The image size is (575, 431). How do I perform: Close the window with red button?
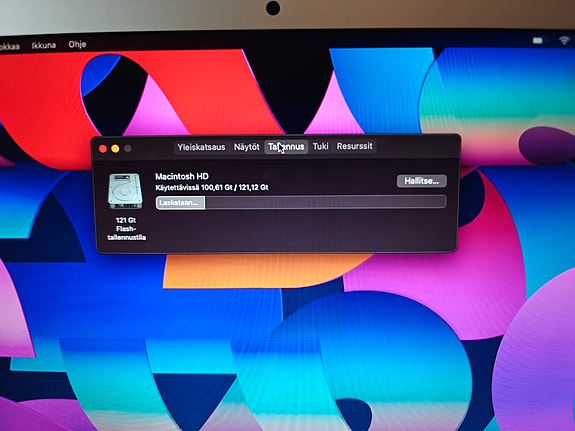(103, 149)
